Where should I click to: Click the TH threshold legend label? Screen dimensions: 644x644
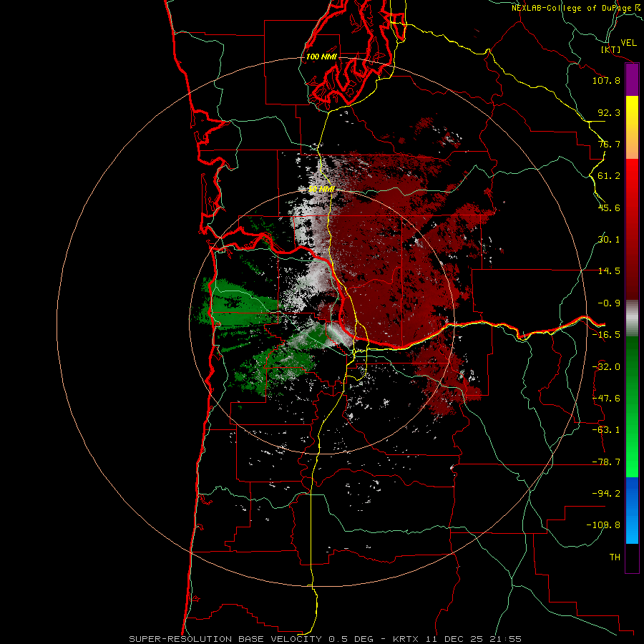coord(615,557)
